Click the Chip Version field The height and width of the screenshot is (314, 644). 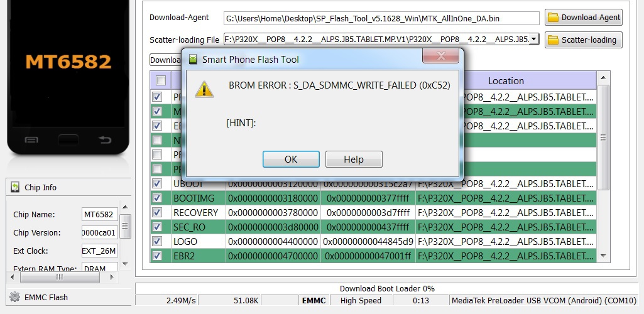[100, 232]
